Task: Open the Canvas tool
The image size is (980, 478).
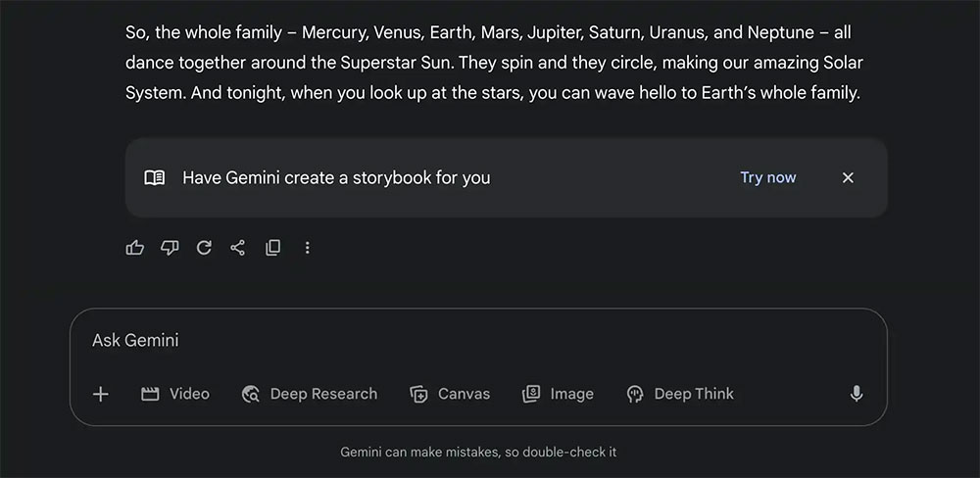Action: point(450,394)
